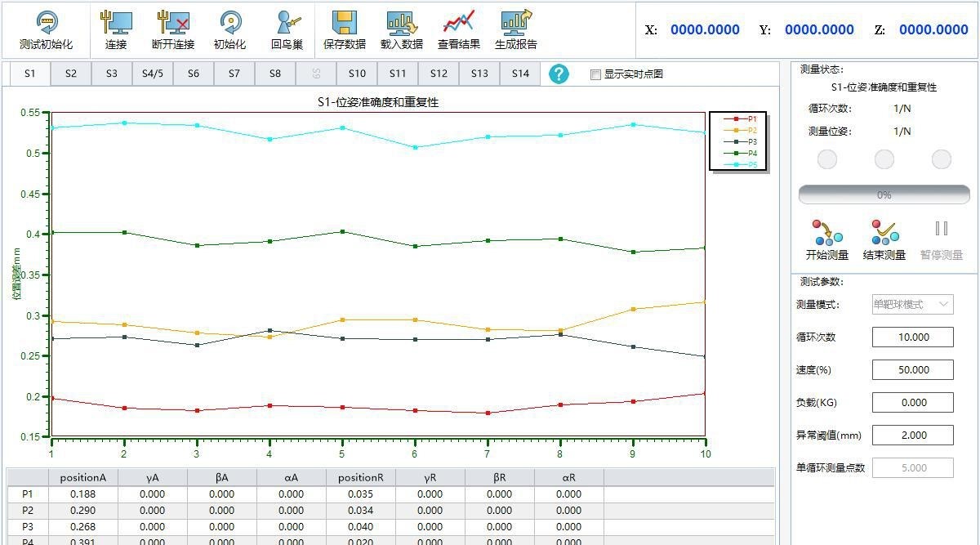Screen dimensions: 980x545
Task: Focus the 速度(%) input field
Action: pyautogui.click(x=912, y=369)
